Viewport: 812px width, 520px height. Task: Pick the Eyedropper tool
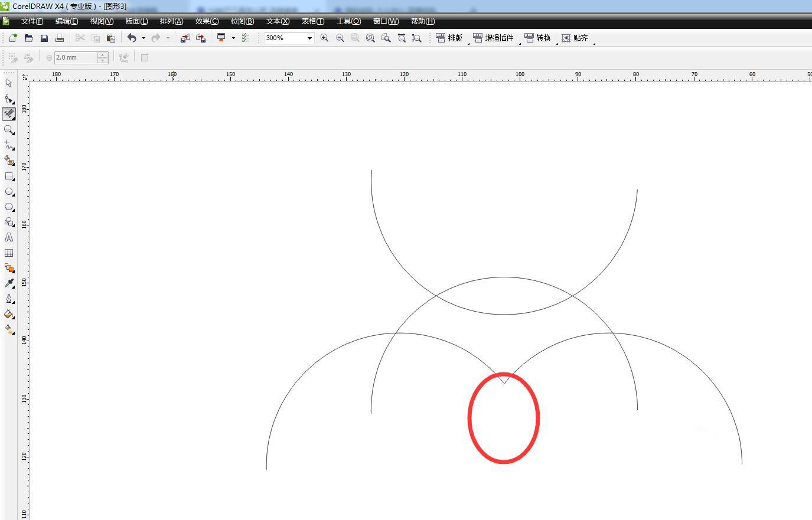coord(9,283)
